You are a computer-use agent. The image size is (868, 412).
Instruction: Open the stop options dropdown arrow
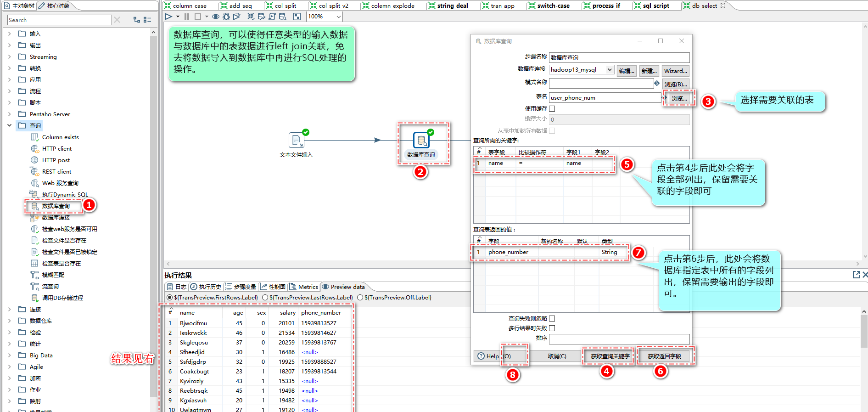(207, 17)
